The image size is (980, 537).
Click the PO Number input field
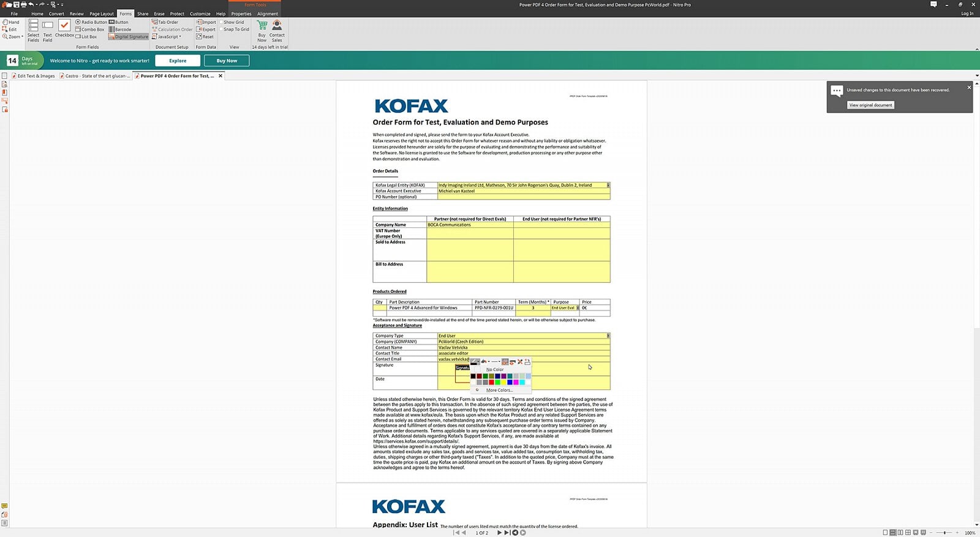pyautogui.click(x=524, y=197)
